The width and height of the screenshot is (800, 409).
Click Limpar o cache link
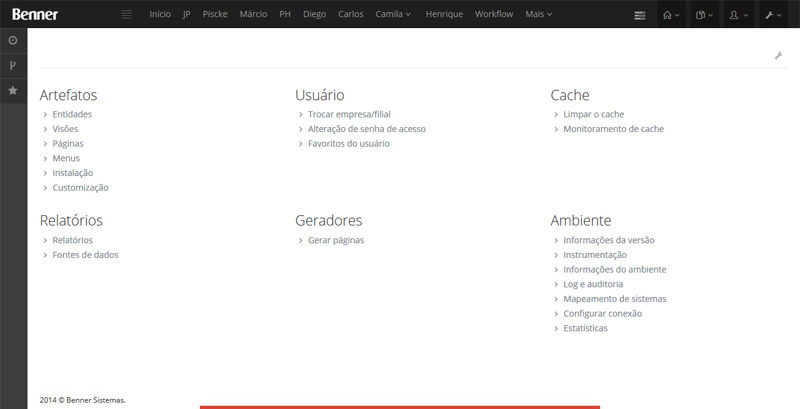pyautogui.click(x=593, y=114)
